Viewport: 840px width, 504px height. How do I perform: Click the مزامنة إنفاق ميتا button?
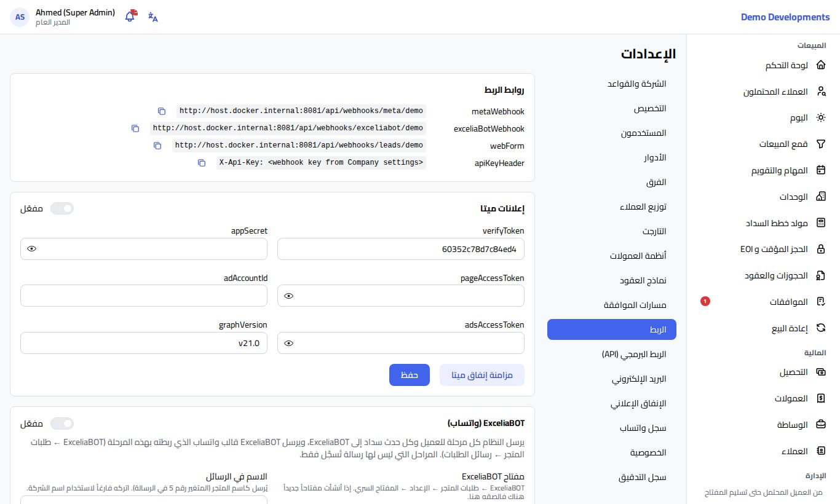pos(482,375)
